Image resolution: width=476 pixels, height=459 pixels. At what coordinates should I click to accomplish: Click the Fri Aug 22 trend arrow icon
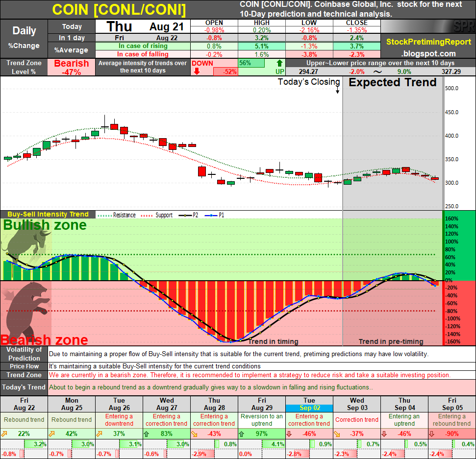click(4, 434)
